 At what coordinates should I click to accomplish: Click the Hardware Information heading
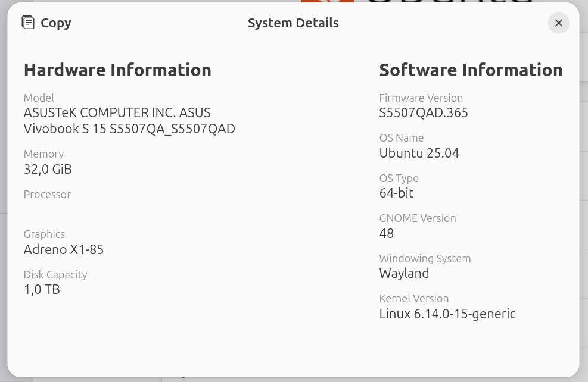tap(117, 70)
